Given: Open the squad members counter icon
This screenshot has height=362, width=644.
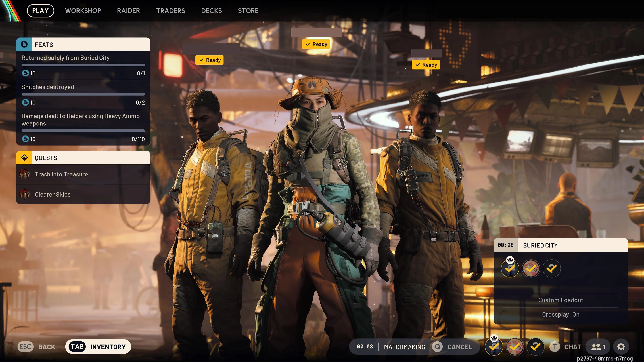Looking at the screenshot, I should coord(598,347).
